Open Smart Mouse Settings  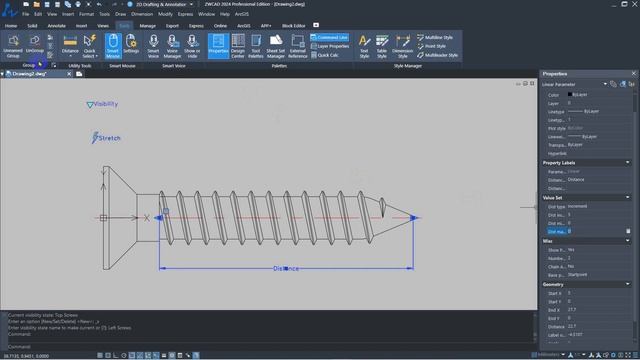131,44
